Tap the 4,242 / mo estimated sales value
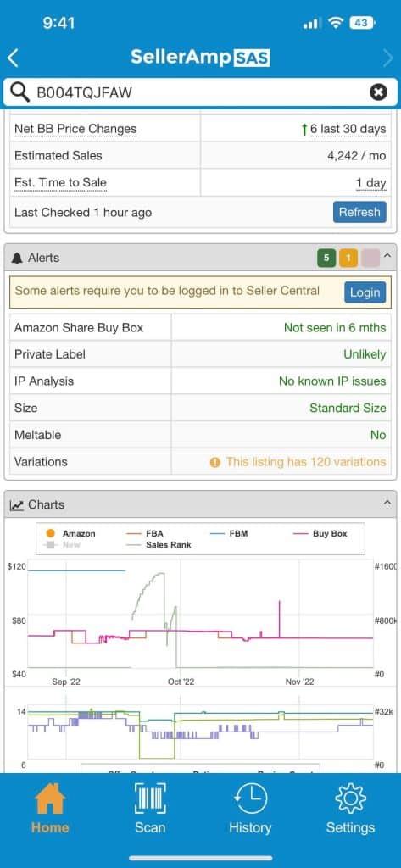Viewport: 401px width, 868px height. pyautogui.click(x=357, y=156)
